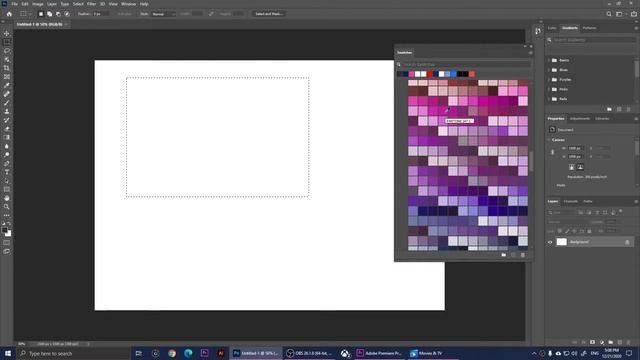
Task: Choose Intersect with Selection mode
Action: [67, 14]
